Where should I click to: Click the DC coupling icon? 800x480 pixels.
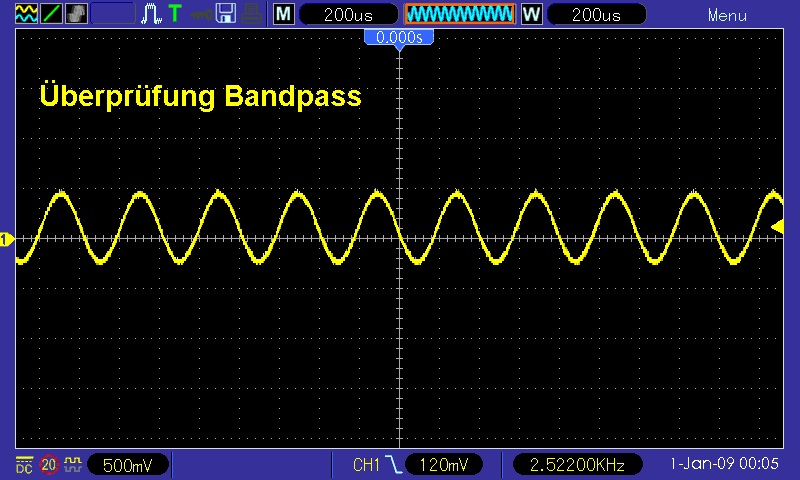coord(24,465)
